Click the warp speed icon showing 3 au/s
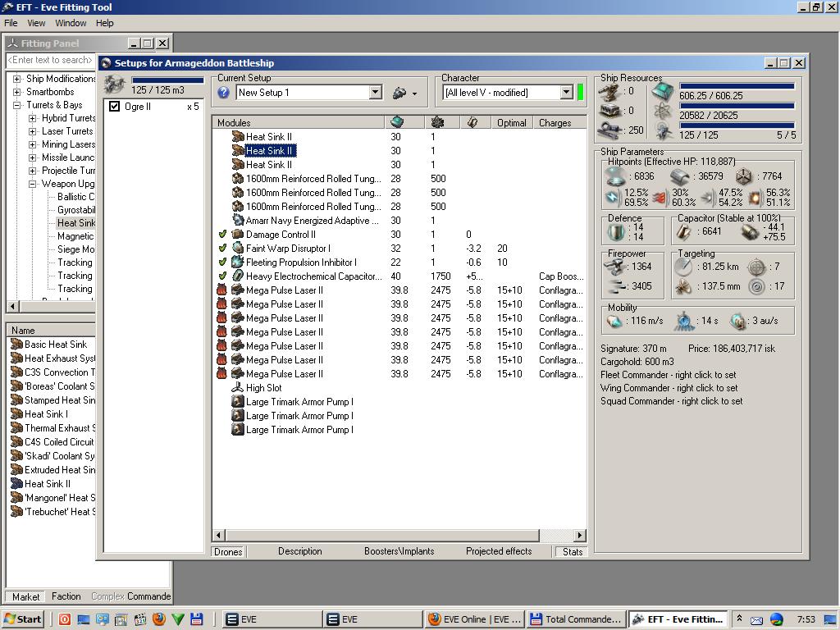The height and width of the screenshot is (630, 840). tap(737, 321)
